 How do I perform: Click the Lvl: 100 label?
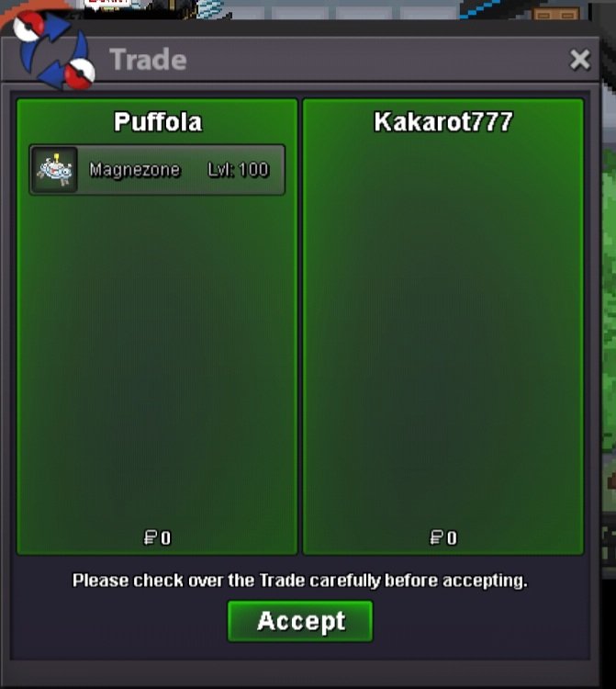(238, 170)
